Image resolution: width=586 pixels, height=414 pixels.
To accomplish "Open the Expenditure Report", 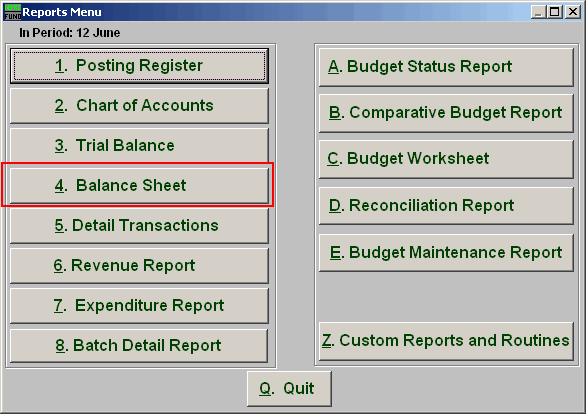I will click(139, 306).
